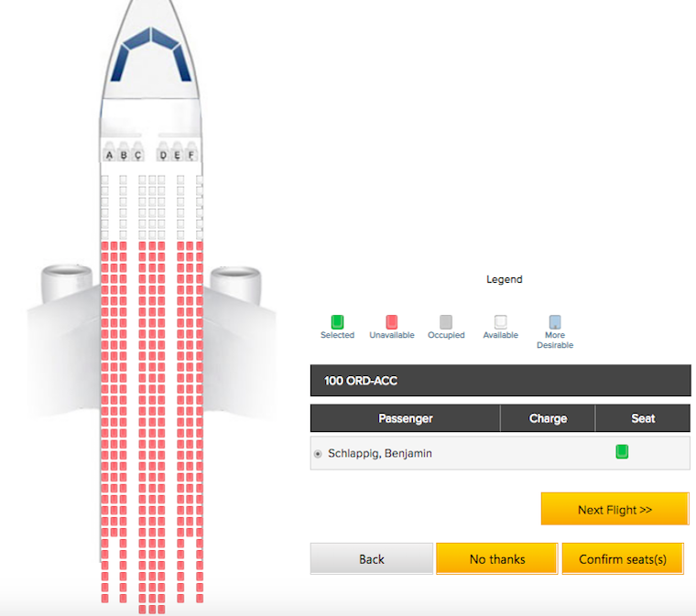Click the green Selected legend icon
The image size is (696, 616).
click(337, 321)
